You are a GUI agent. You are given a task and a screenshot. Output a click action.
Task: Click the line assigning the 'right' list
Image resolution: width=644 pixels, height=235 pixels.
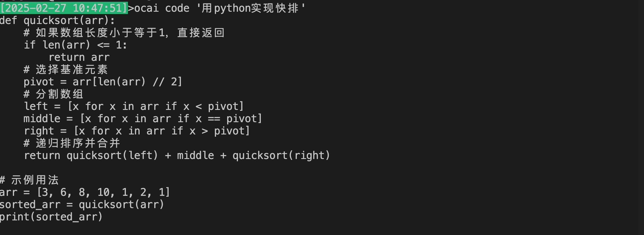pyautogui.click(x=136, y=131)
